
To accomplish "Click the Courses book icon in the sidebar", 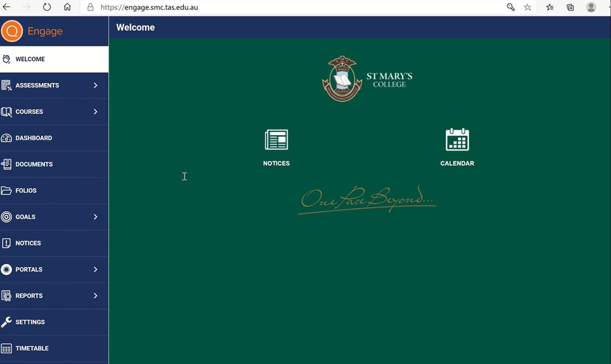I will 7,111.
